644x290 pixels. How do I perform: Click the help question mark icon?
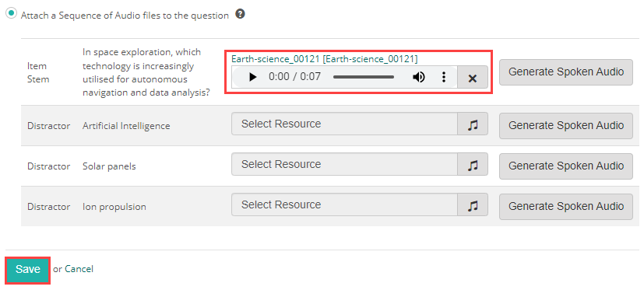click(241, 14)
